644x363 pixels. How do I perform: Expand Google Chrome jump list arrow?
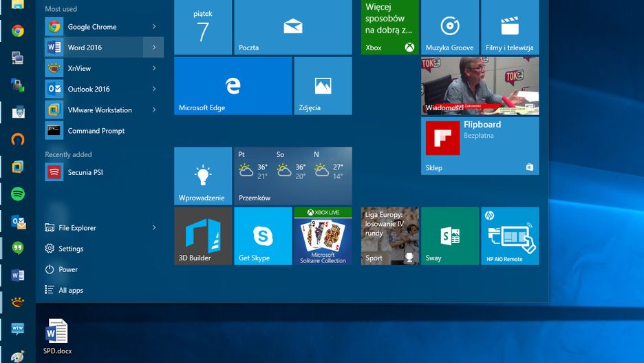click(153, 27)
